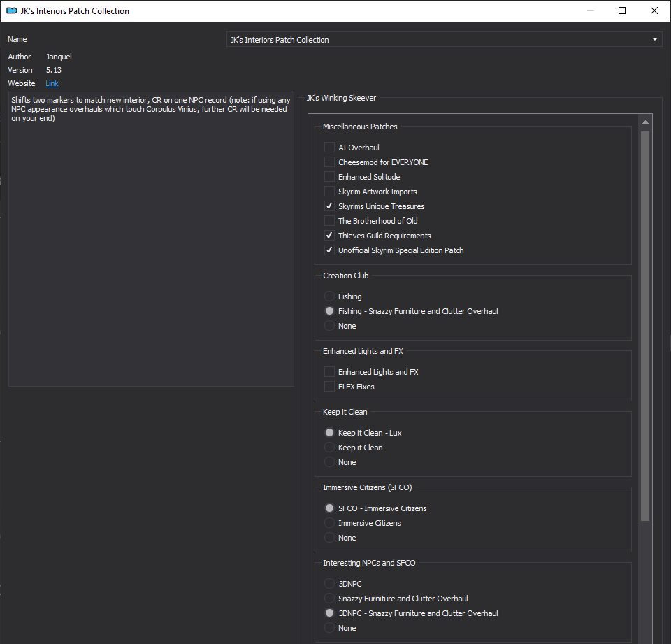Click the author name Janquel
Viewport: 671px width, 644px height.
coord(59,57)
